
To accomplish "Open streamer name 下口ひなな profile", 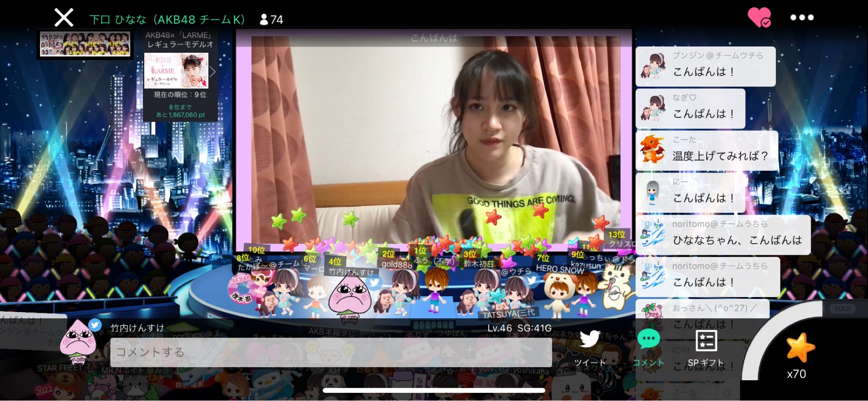I will [x=167, y=20].
